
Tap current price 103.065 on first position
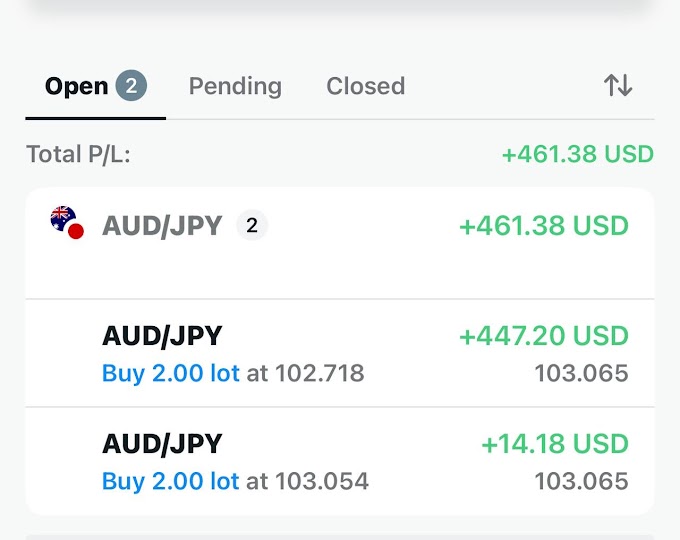[581, 374]
